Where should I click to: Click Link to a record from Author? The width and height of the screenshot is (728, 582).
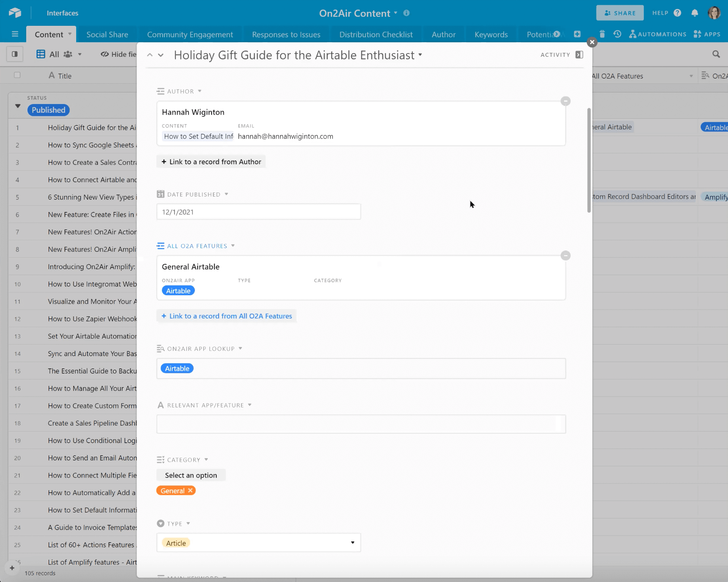pos(211,162)
